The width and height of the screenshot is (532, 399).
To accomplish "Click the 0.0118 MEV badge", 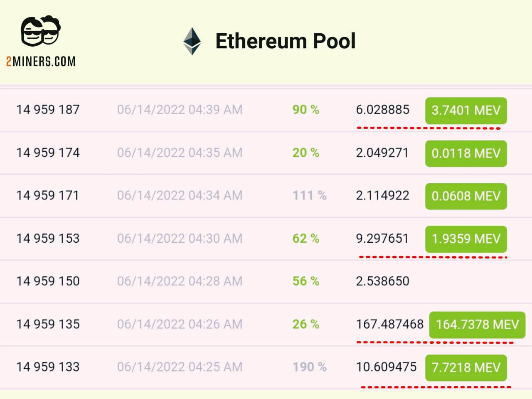I will click(x=465, y=153).
